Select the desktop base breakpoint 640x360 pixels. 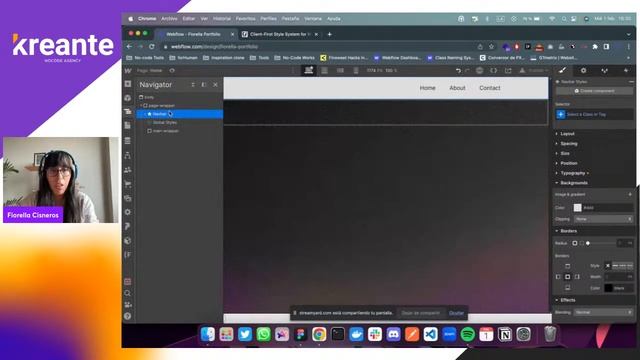tap(309, 70)
